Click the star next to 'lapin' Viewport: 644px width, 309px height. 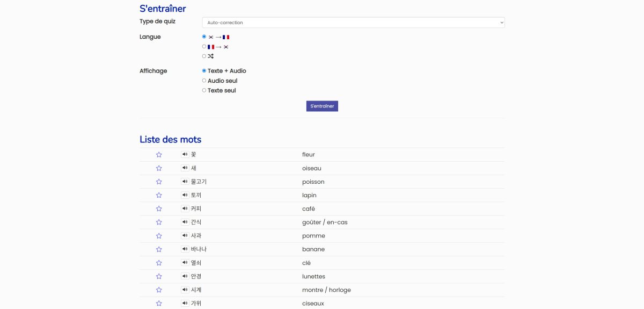(159, 195)
